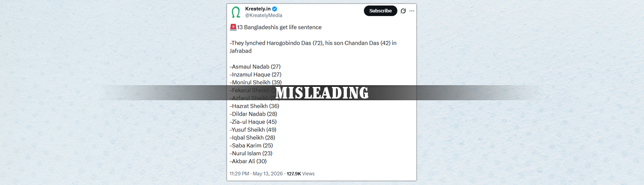Image resolution: width=644 pixels, height=185 pixels.
Task: View the 127.9K Views count
Action: coord(301,174)
